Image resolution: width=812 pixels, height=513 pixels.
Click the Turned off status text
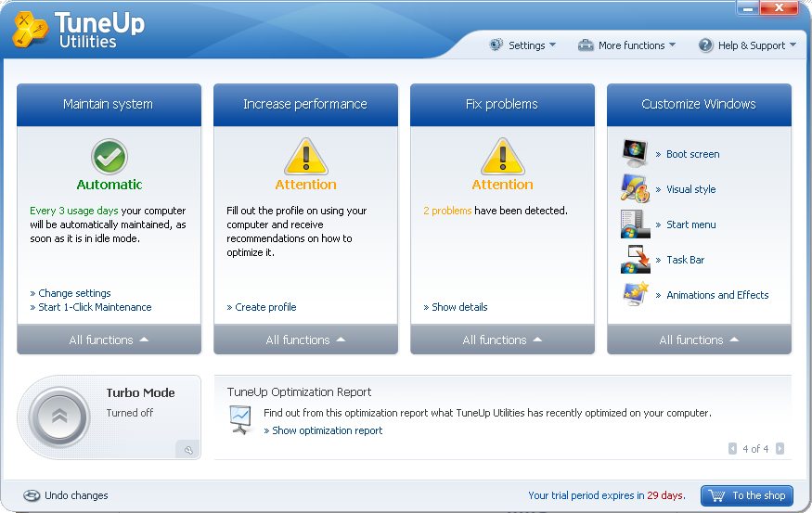pyautogui.click(x=130, y=413)
